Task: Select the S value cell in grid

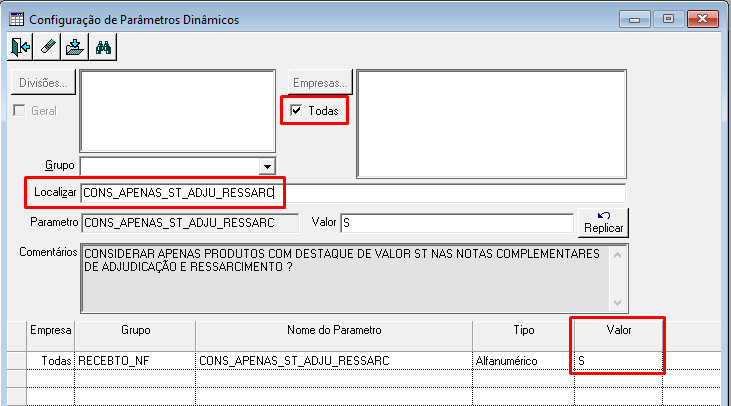Action: pos(619,361)
